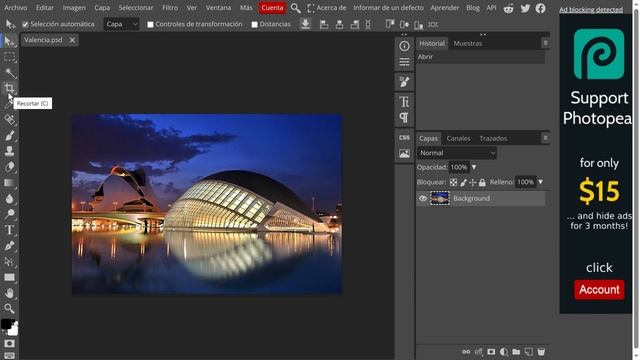The image size is (640, 360).
Task: Click the align left edges icon
Action: [x=324, y=24]
